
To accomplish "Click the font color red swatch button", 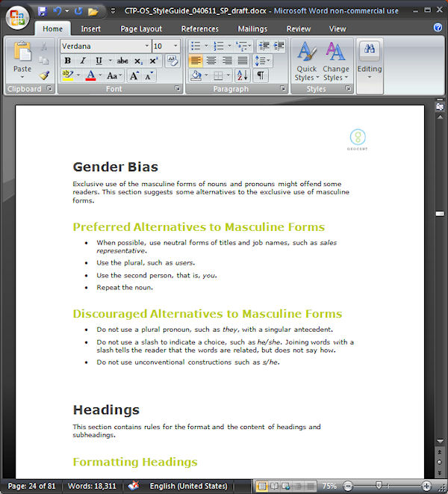I will pyautogui.click(x=90, y=75).
